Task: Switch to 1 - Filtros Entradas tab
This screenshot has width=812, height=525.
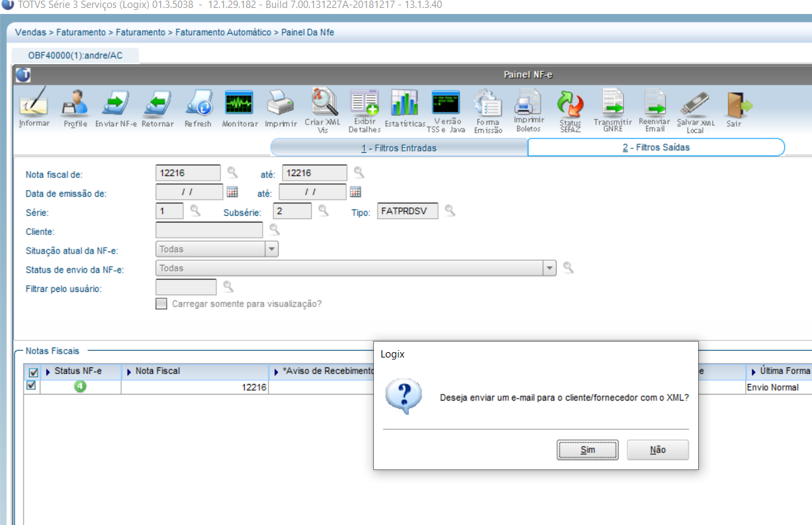Action: (399, 148)
